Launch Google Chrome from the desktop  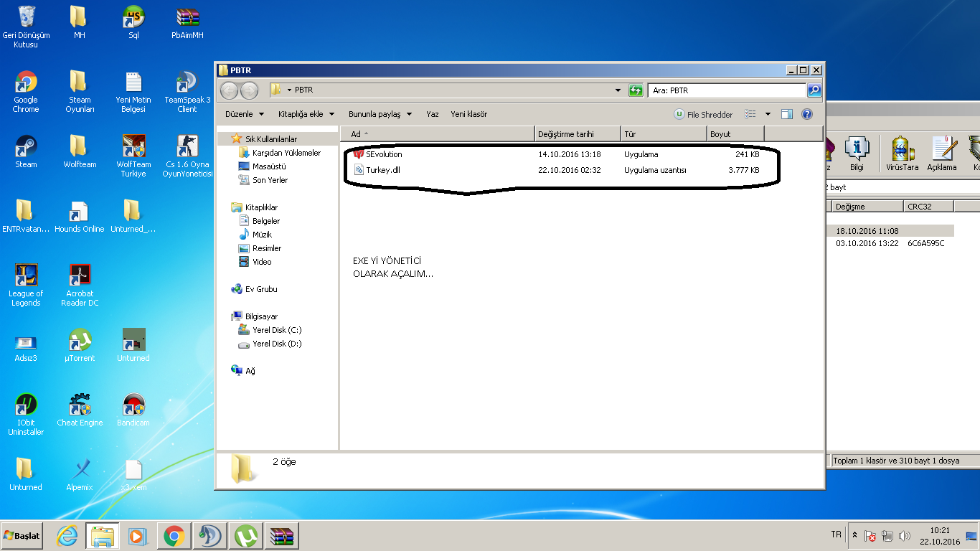pos(26,91)
